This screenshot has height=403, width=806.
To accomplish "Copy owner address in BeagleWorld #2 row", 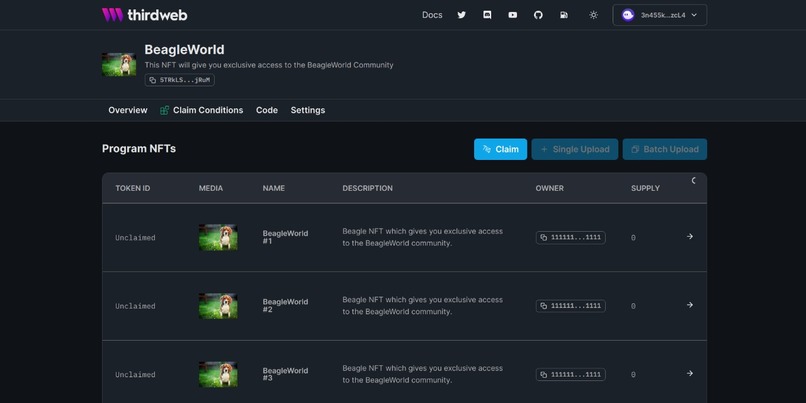I will tap(571, 306).
